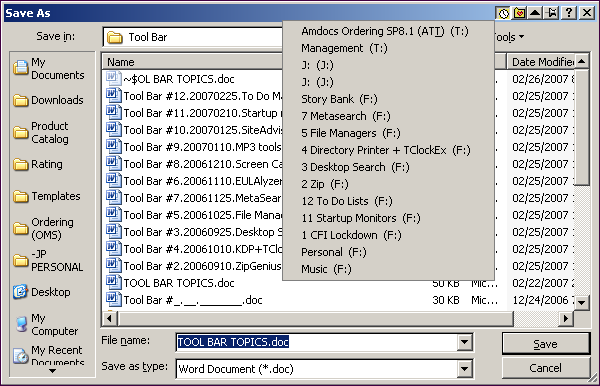Open Rating folder in places bar

(38, 164)
